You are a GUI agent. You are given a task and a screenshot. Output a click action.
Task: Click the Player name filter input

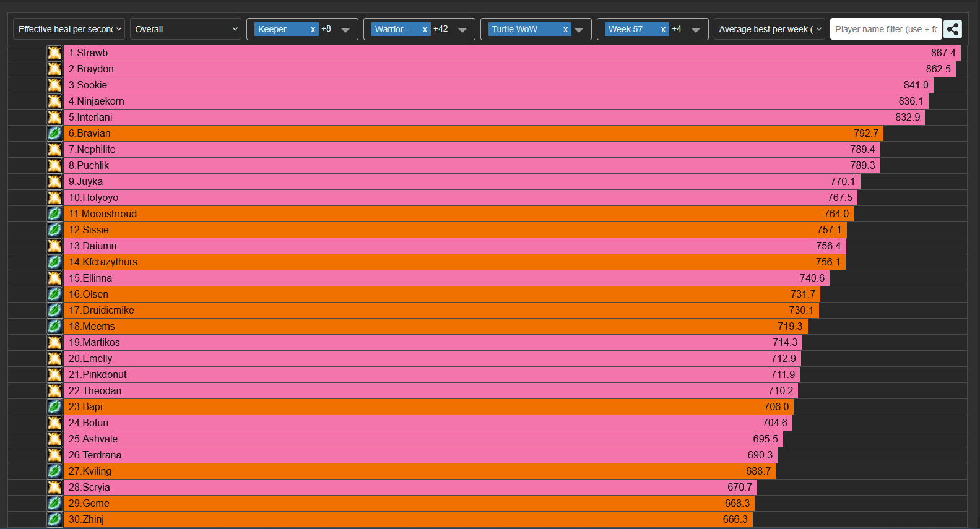coord(886,29)
